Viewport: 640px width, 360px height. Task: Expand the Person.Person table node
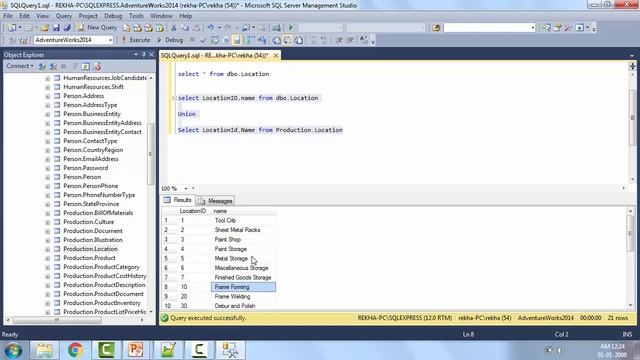48,177
